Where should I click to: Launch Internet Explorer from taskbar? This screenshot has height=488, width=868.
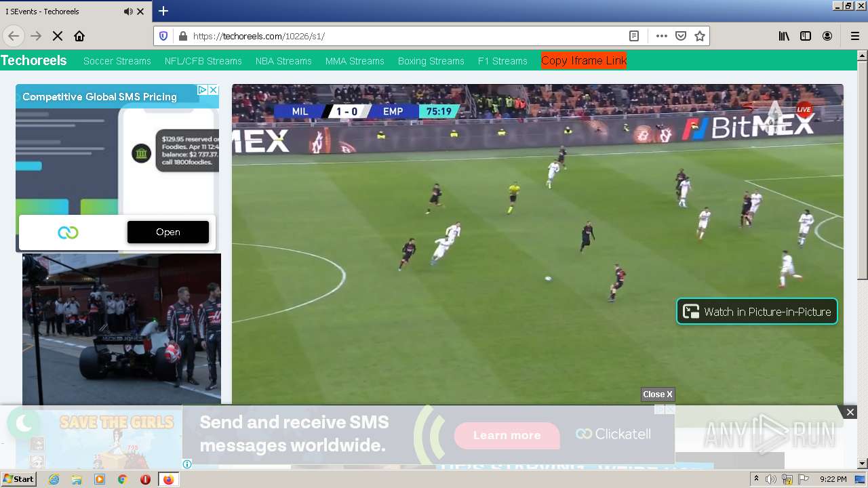click(54, 479)
